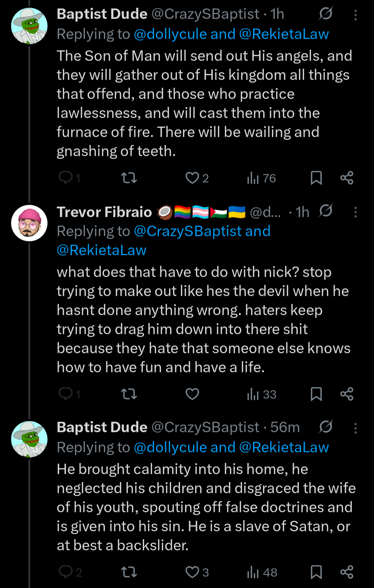Open three-dot menu on Trevor Fibraio's tweet
The image size is (374, 588).
pyautogui.click(x=355, y=212)
